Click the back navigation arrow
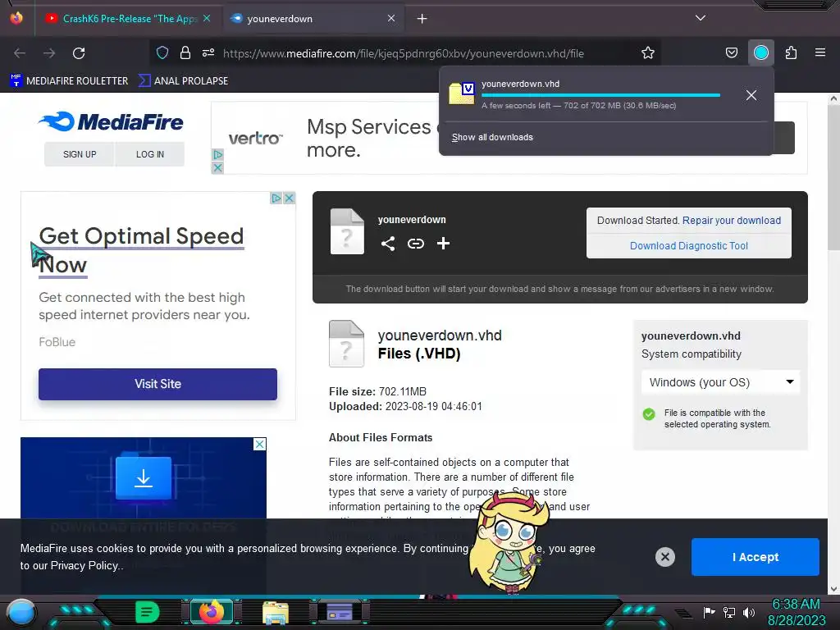The image size is (840, 630). (20, 53)
